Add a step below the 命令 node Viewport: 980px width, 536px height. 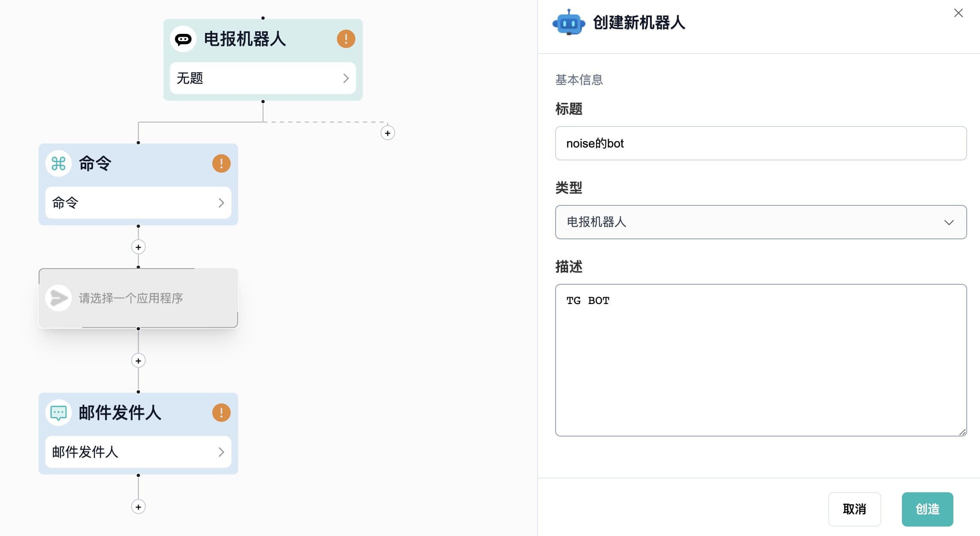click(138, 247)
